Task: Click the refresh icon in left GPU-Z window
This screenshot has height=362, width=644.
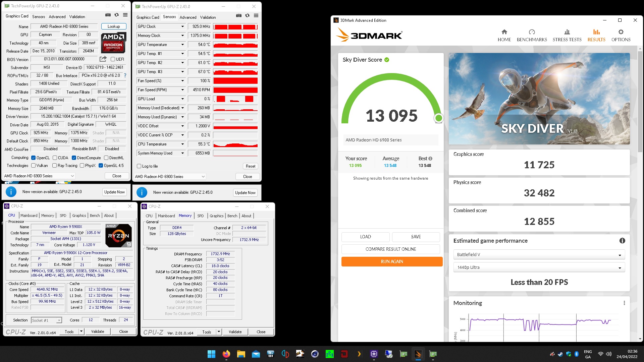Action: pyautogui.click(x=116, y=15)
